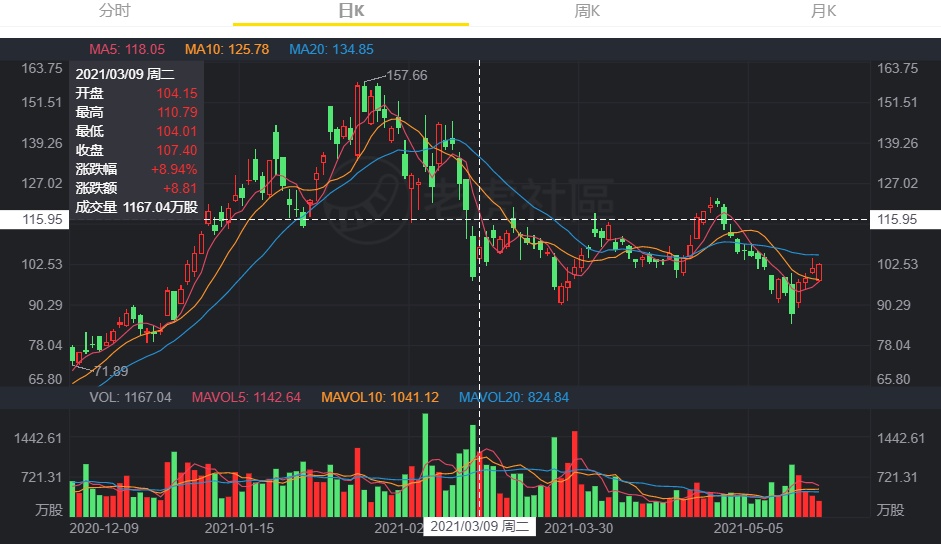The height and width of the screenshot is (544, 941).
Task: Click the left axis price label 139.26
Action: pos(41,143)
